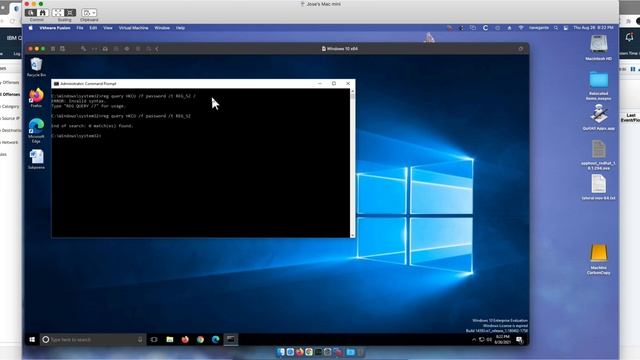The image size is (640, 360).
Task: Expand the Windows system tray hidden icons
Action: point(474,340)
